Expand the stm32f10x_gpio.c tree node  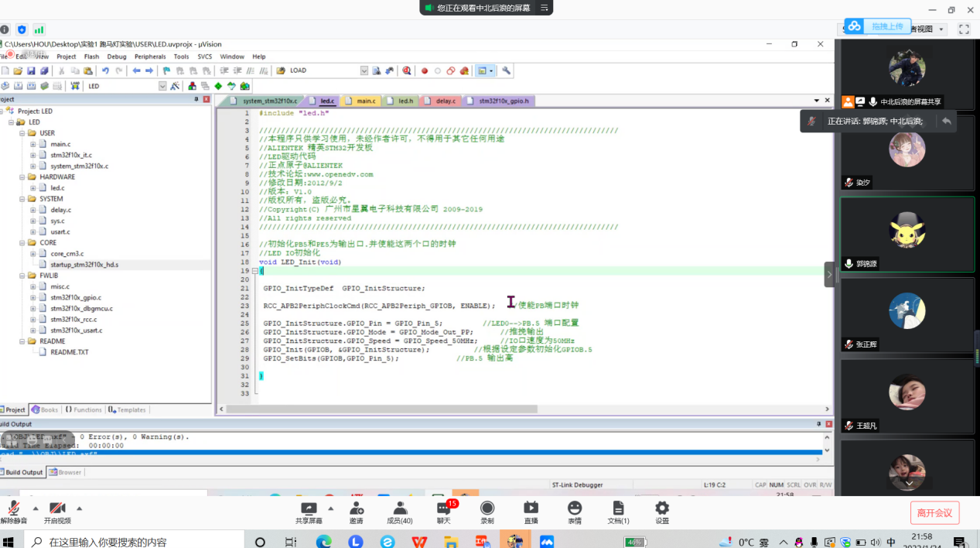pyautogui.click(x=33, y=297)
